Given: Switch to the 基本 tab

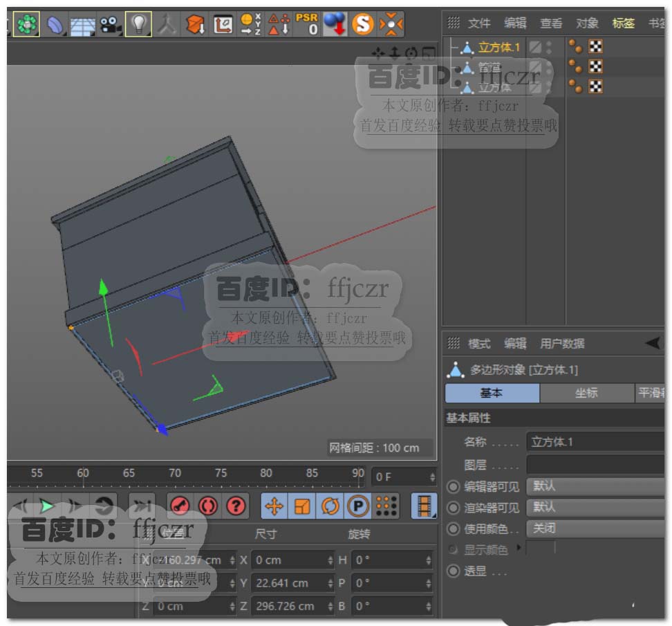Looking at the screenshot, I should pyautogui.click(x=492, y=393).
